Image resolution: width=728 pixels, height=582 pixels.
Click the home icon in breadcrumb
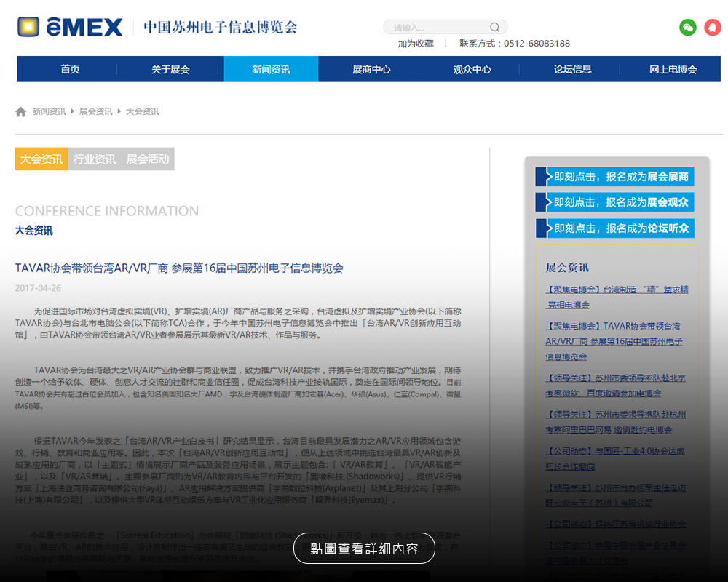click(x=20, y=112)
